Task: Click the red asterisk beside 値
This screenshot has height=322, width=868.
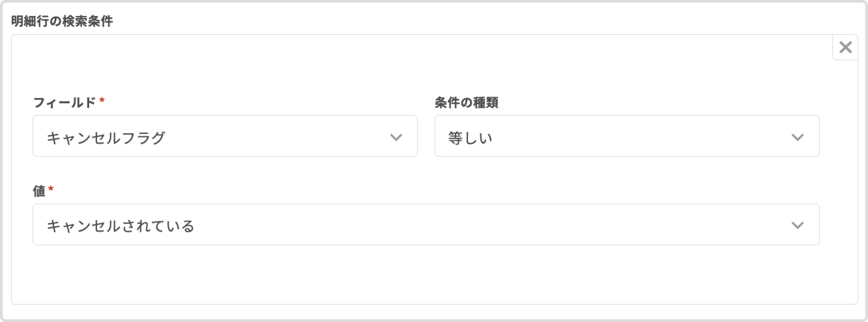Action: coord(51,189)
